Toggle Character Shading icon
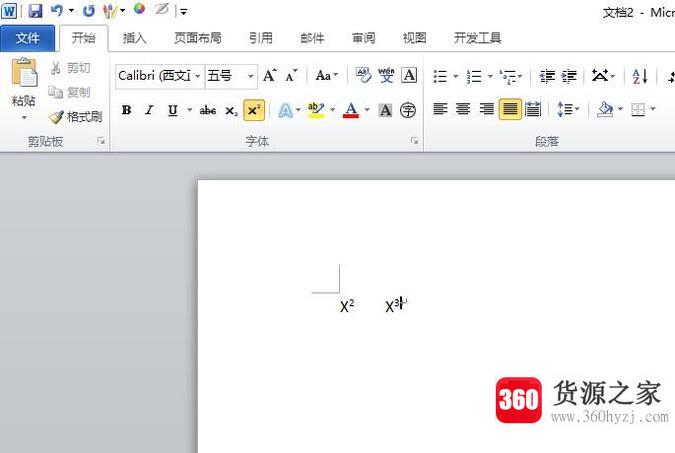This screenshot has height=453, width=675. pos(385,111)
